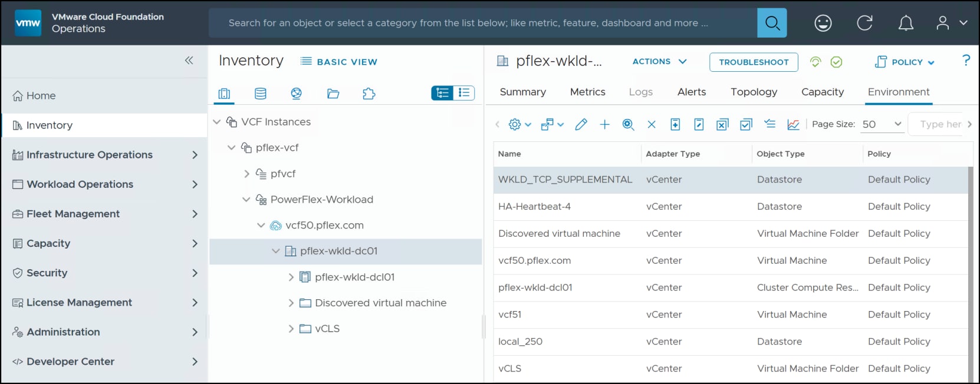The image size is (980, 384).
Task: Click the document-edit toolbar icon
Action: pyautogui.click(x=699, y=124)
